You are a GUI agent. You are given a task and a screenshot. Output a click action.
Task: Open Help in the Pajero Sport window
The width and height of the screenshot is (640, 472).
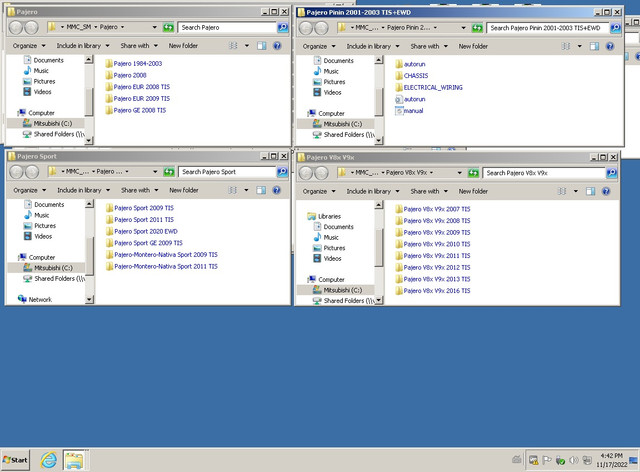(x=277, y=190)
